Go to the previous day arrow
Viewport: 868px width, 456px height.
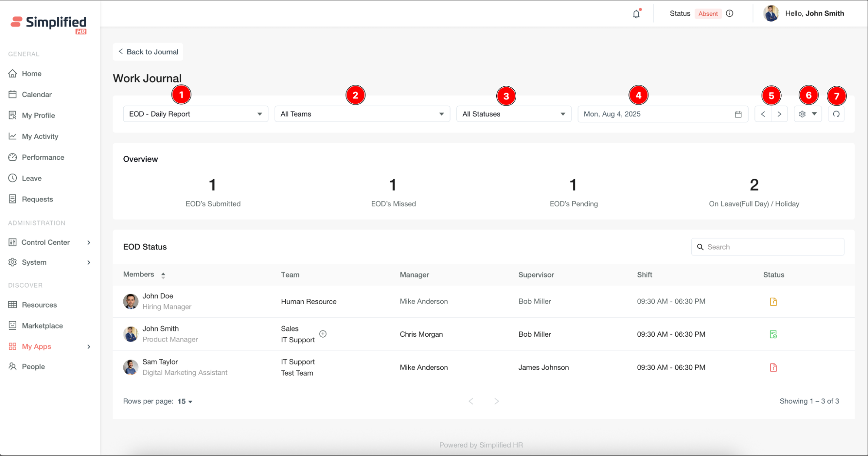763,114
